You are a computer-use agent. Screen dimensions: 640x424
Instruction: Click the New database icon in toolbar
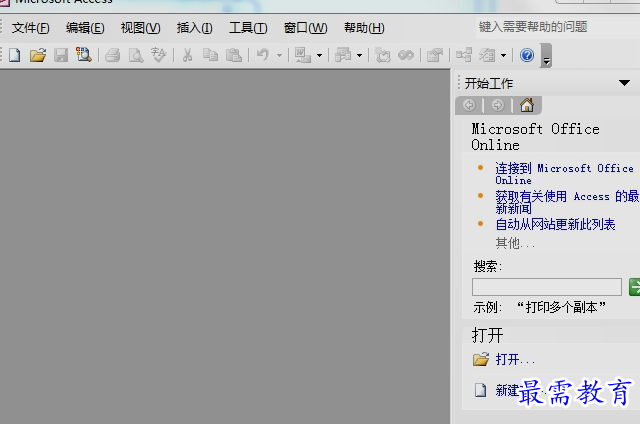(x=15, y=55)
